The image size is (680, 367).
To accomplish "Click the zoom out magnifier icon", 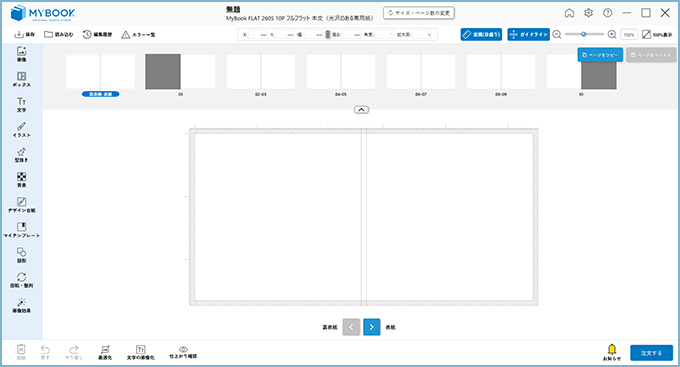I will 557,34.
